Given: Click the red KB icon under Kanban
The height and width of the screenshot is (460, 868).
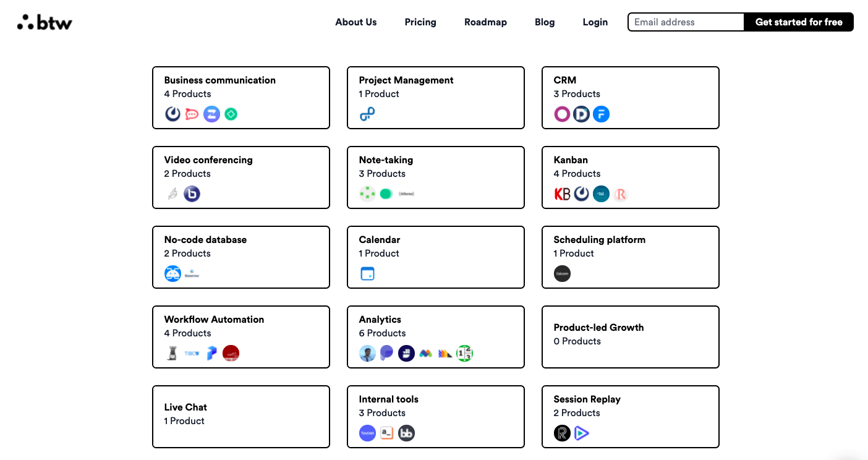Looking at the screenshot, I should [562, 194].
